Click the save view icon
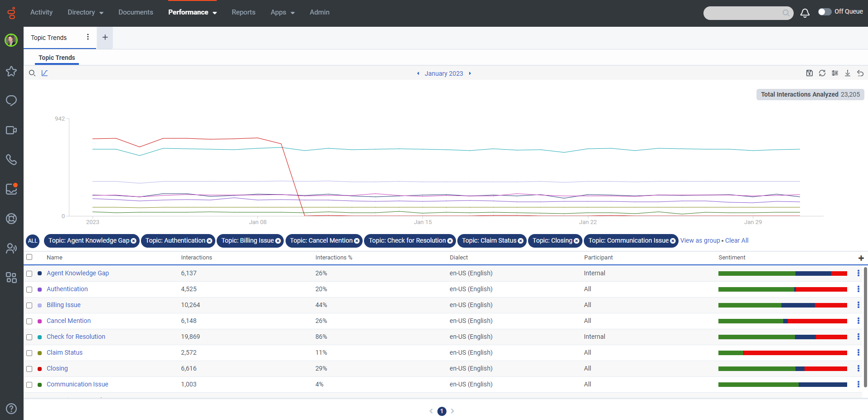868x420 pixels. [x=809, y=73]
